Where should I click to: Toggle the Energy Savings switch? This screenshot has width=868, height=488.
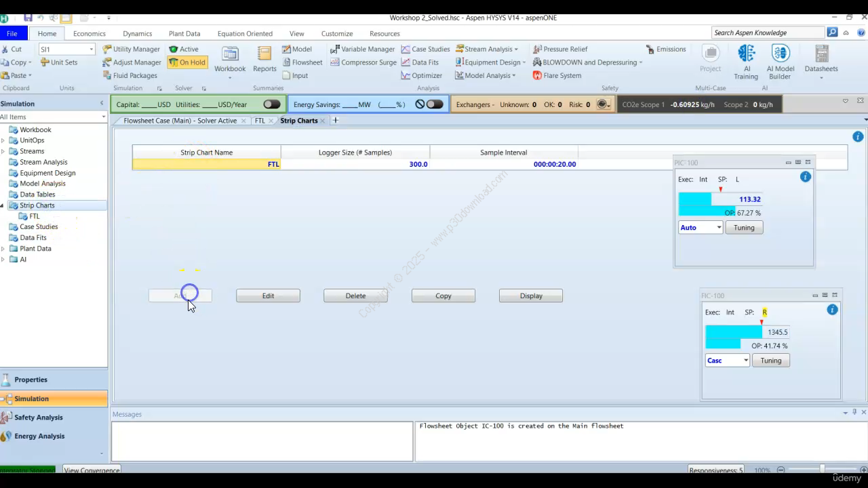[435, 104]
